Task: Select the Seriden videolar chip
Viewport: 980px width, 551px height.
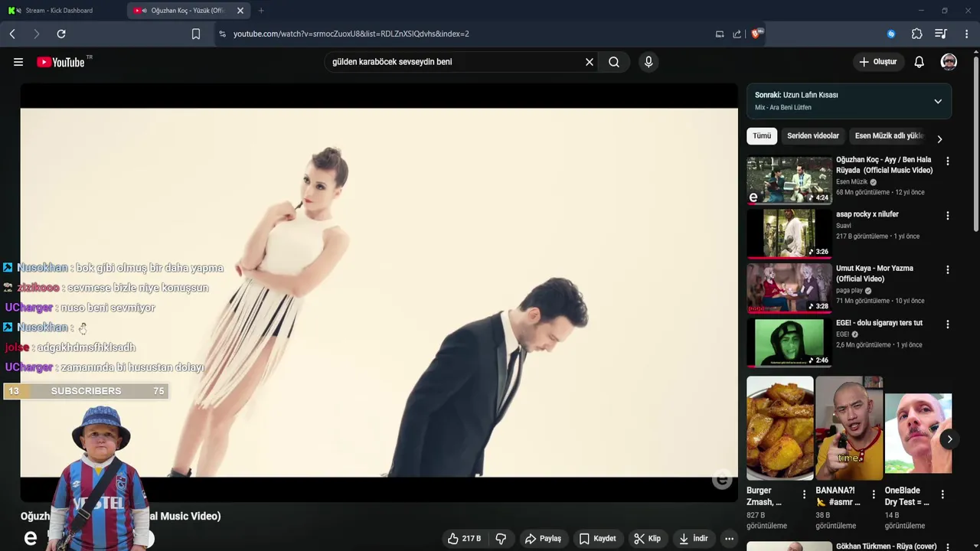Action: [x=813, y=135]
